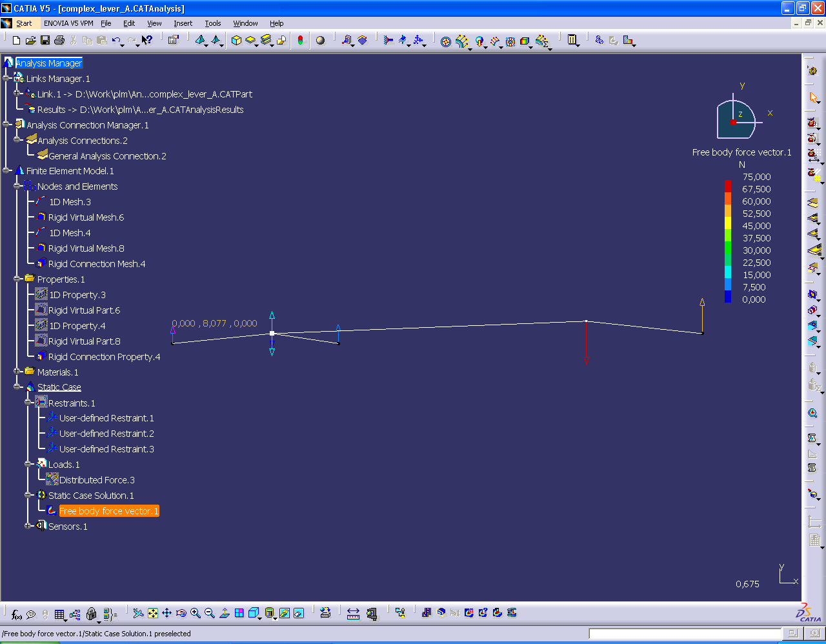
Task: Select User-defined Restraint.2 tree item
Action: coord(106,434)
